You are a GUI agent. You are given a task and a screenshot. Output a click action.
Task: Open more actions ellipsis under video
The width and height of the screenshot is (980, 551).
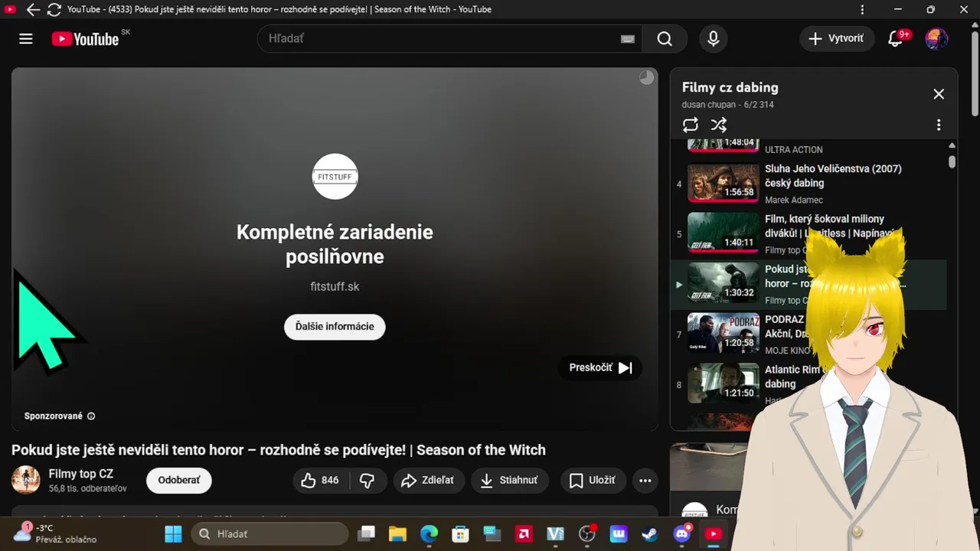click(x=645, y=481)
